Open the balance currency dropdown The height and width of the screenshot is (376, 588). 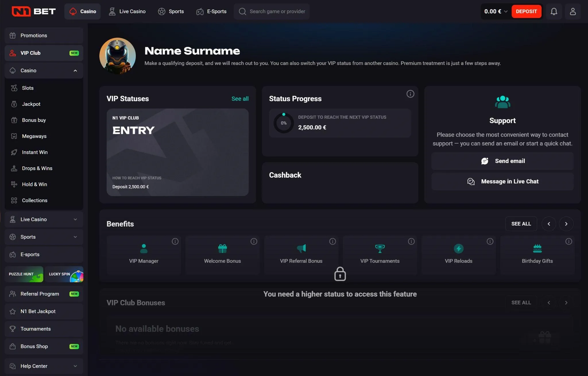(506, 11)
